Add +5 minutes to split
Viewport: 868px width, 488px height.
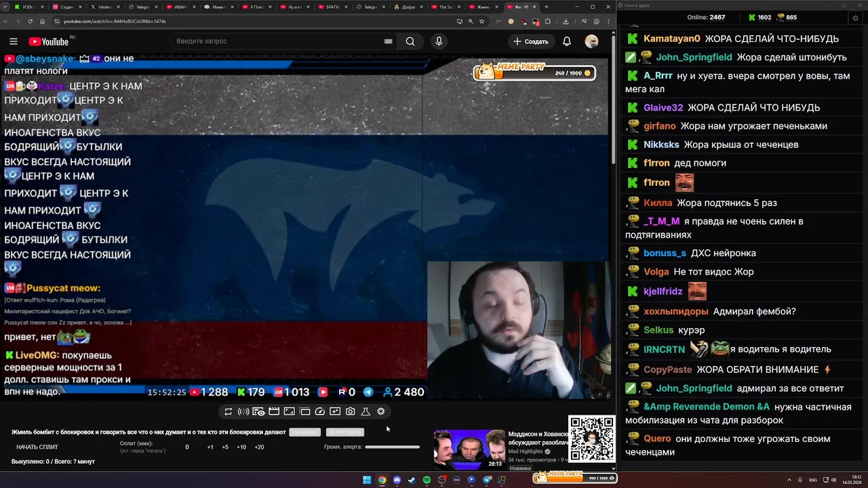pos(225,447)
